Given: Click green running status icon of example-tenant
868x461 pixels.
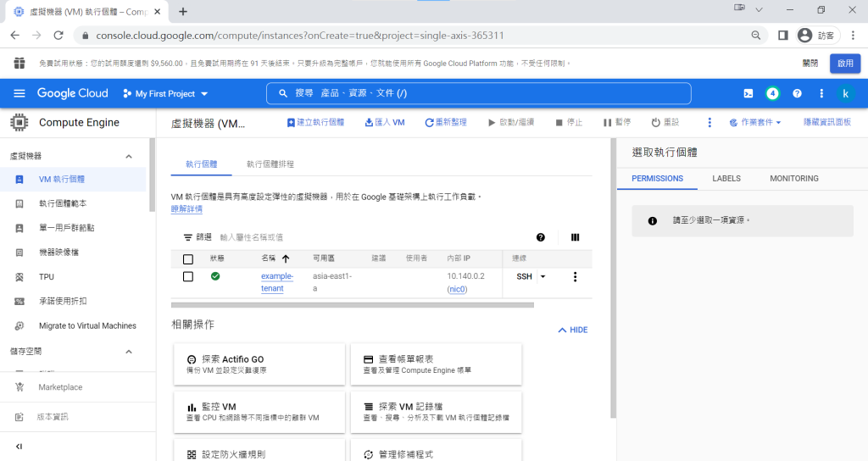Looking at the screenshot, I should tap(215, 276).
